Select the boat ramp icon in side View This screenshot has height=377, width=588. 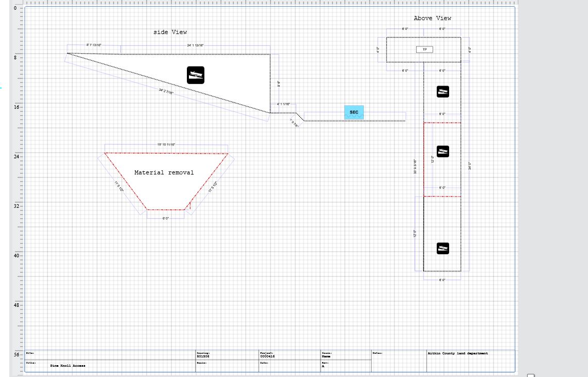point(196,75)
